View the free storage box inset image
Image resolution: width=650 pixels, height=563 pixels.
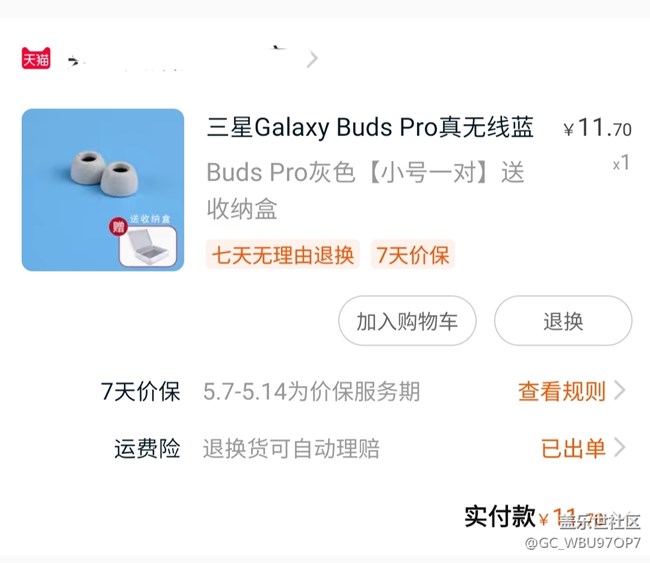pos(148,246)
